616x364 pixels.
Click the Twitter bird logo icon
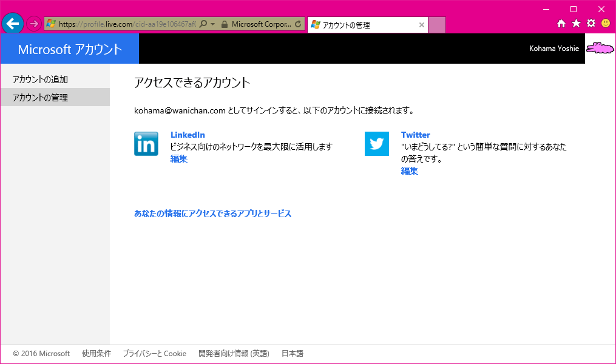[377, 144]
